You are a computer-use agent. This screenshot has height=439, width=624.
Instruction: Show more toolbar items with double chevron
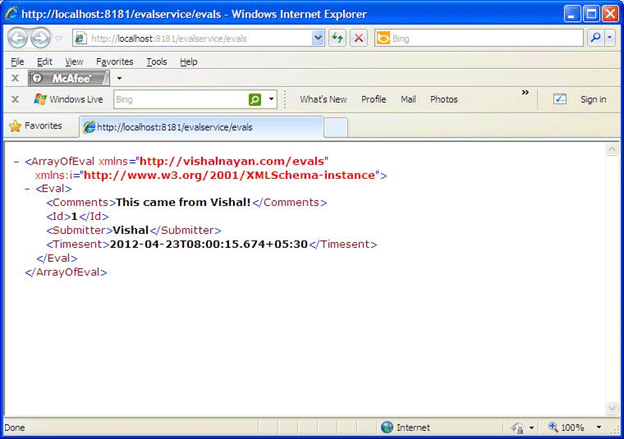(525, 92)
